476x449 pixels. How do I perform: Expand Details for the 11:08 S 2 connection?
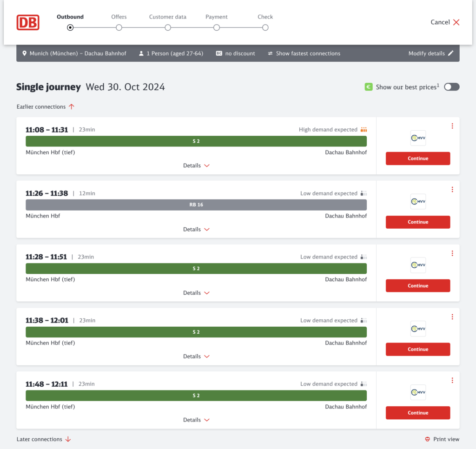click(x=196, y=165)
